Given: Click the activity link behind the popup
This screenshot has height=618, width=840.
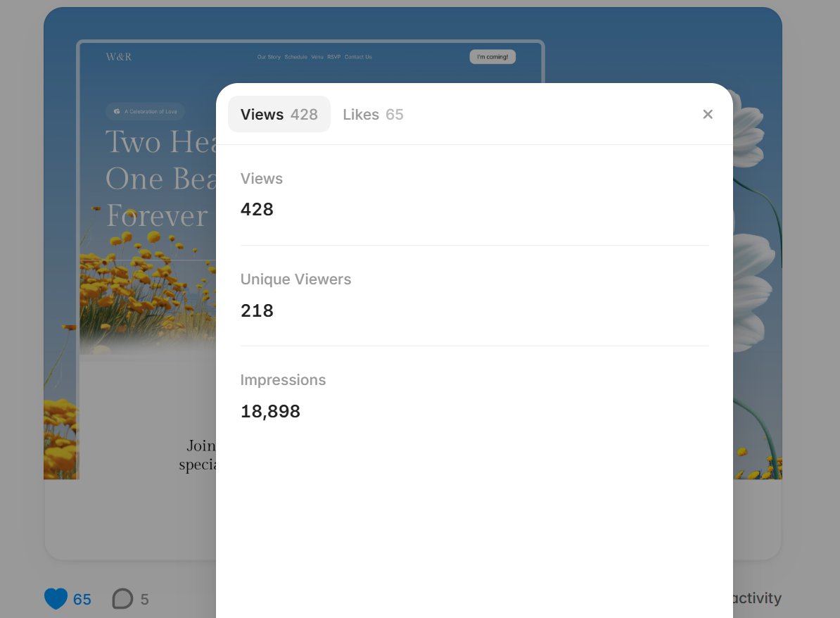Looking at the screenshot, I should (757, 598).
